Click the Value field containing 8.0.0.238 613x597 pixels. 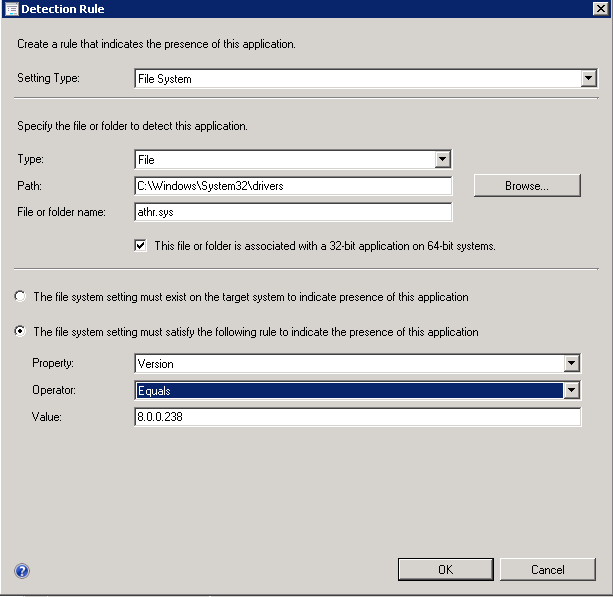[x=357, y=417]
